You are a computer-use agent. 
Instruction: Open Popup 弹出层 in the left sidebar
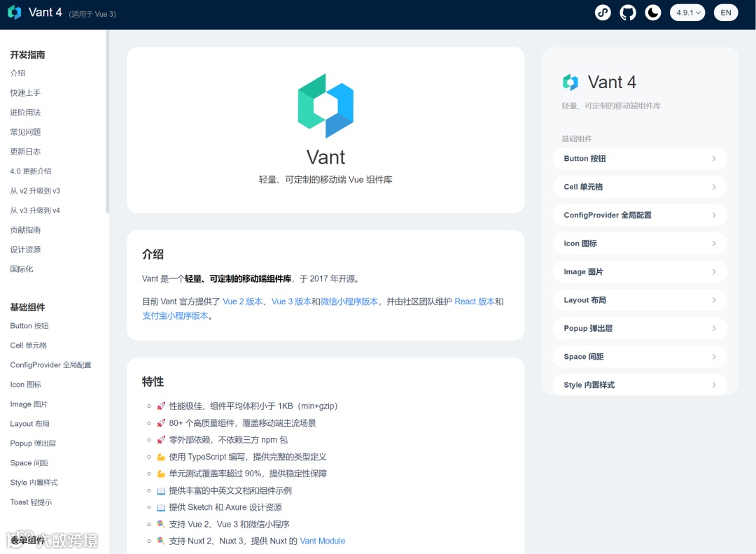(33, 443)
